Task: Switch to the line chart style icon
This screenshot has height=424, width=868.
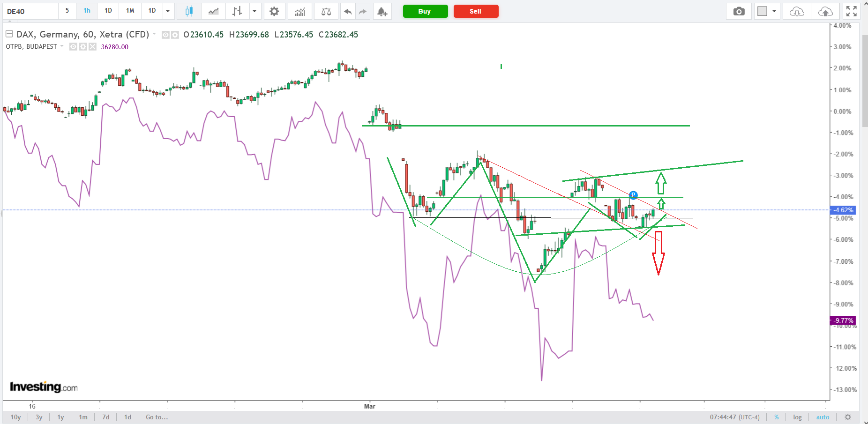Action: (213, 11)
